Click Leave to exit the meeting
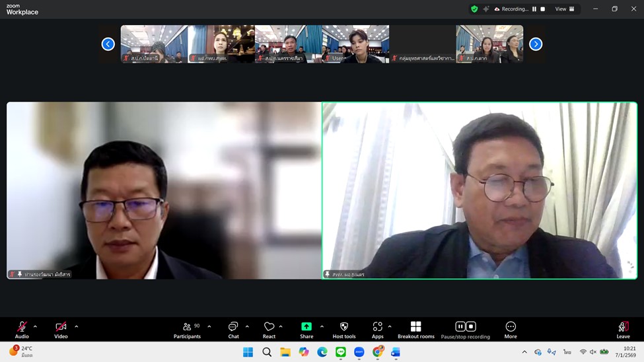Screen dimensions: 644x362 [x=623, y=330]
